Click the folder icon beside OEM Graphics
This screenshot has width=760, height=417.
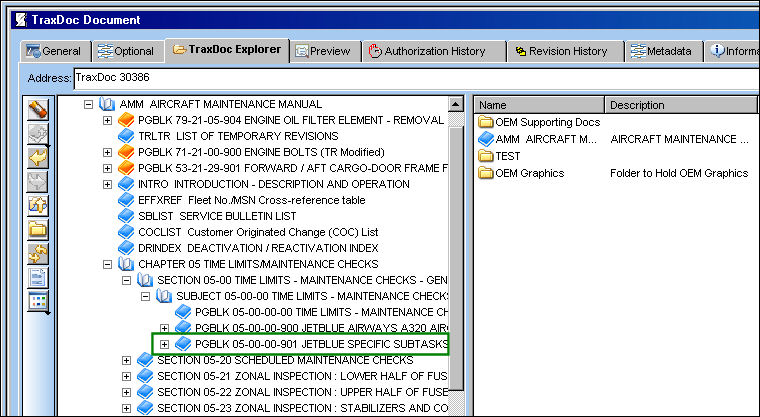486,173
